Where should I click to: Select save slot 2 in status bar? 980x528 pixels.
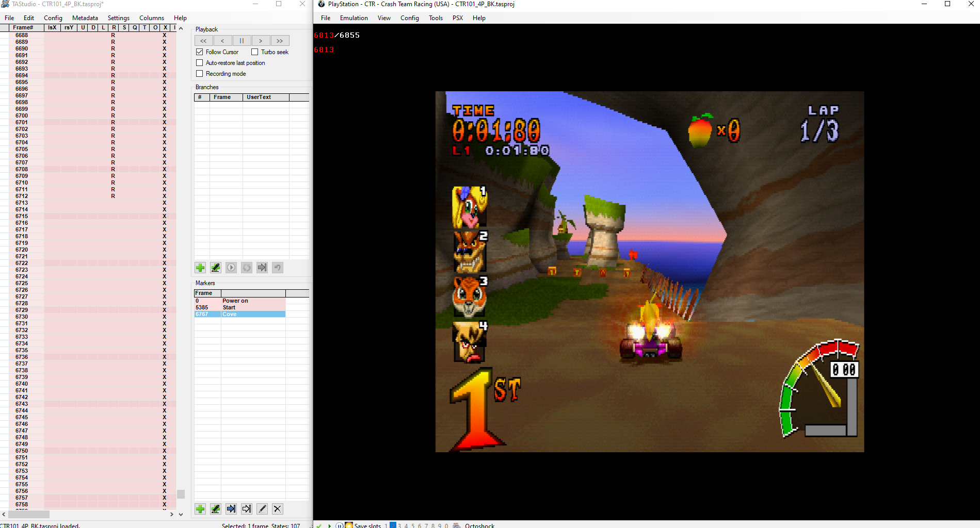(393, 525)
